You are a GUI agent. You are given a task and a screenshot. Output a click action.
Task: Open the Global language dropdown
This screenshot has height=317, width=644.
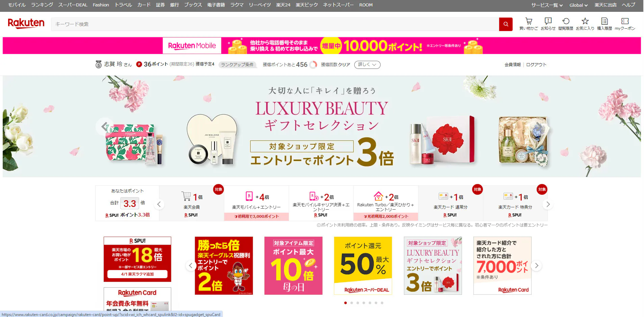[578, 5]
